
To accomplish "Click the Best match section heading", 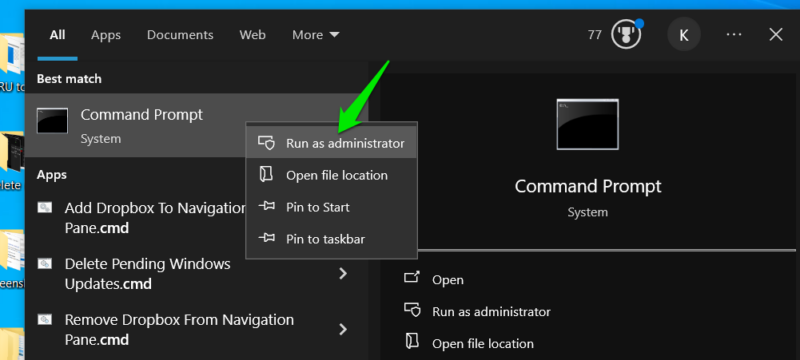I will coord(69,79).
